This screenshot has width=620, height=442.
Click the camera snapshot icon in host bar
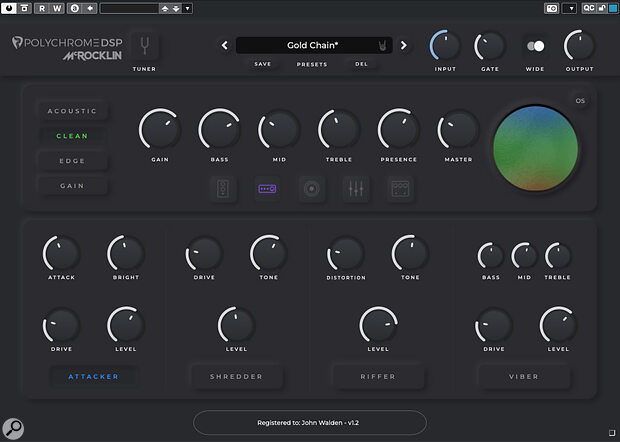(x=552, y=8)
